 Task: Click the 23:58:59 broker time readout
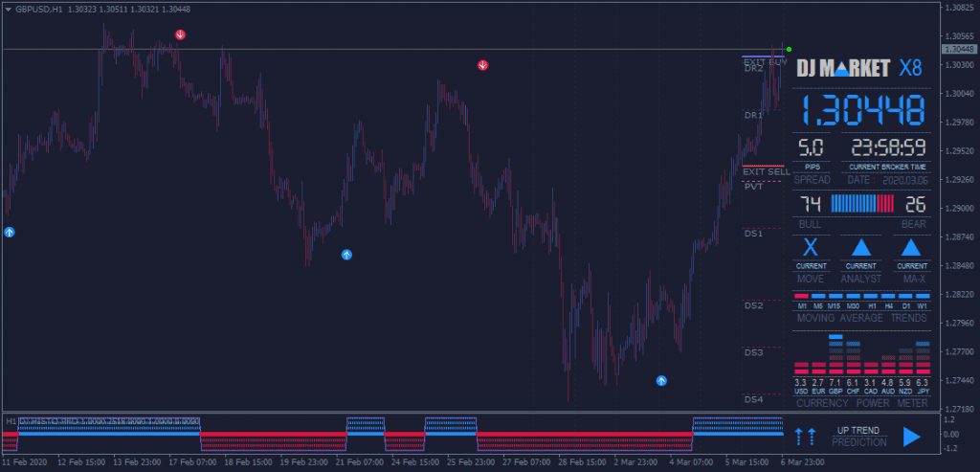click(889, 148)
